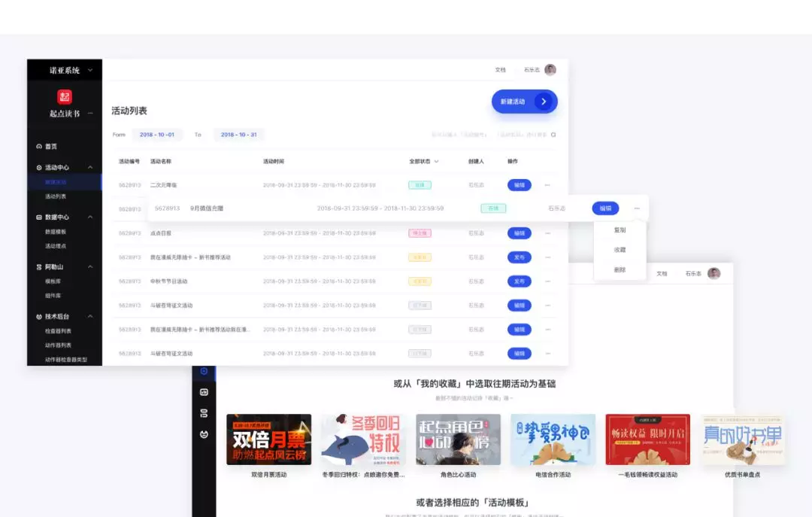Select the 双倍月票活动 thumbnail
The image size is (812, 517).
(x=268, y=439)
